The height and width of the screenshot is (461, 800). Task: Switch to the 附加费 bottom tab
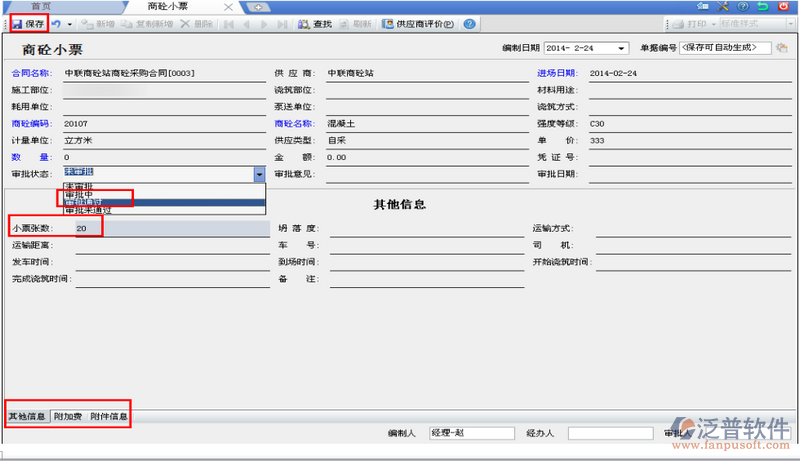69,416
